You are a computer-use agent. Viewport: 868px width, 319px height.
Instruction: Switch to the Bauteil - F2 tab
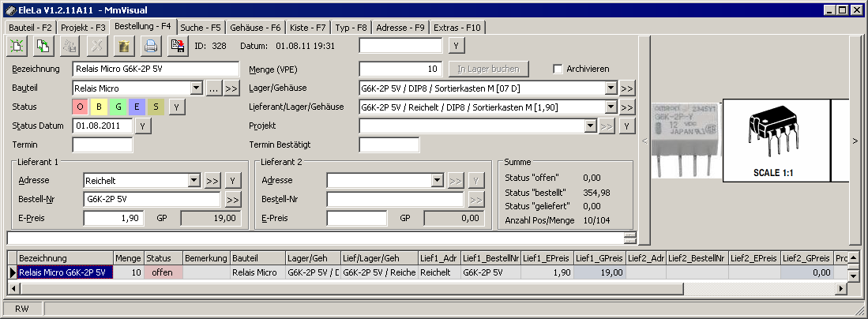(x=31, y=27)
